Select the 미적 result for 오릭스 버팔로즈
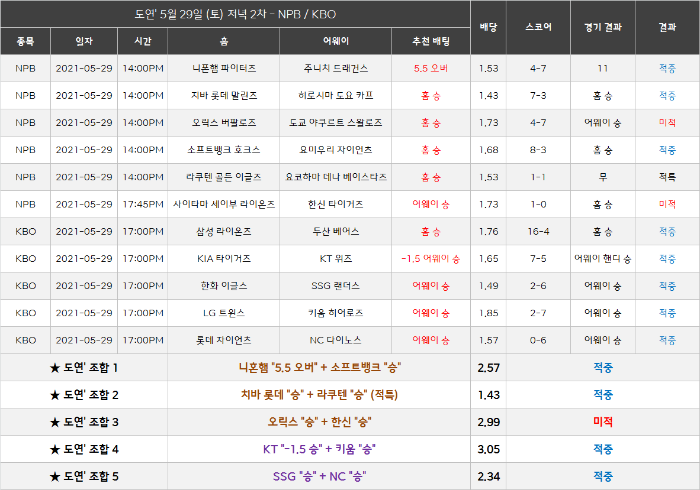The height and width of the screenshot is (490, 700). tap(667, 123)
